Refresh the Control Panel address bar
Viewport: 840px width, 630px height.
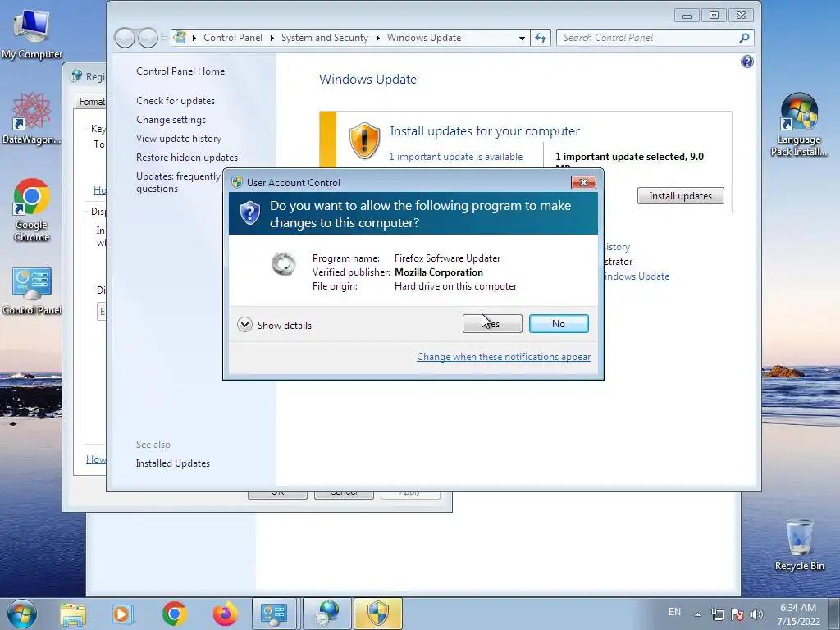(x=541, y=38)
